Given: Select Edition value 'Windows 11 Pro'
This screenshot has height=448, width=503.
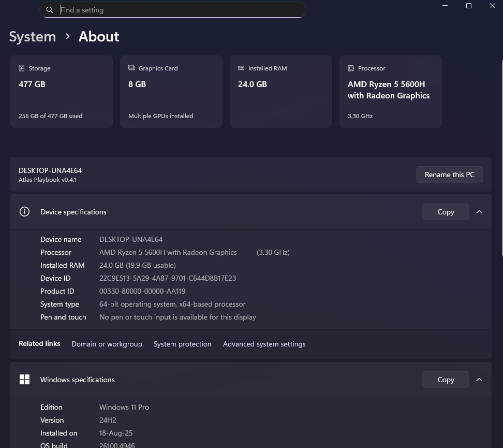Looking at the screenshot, I should tap(124, 407).
